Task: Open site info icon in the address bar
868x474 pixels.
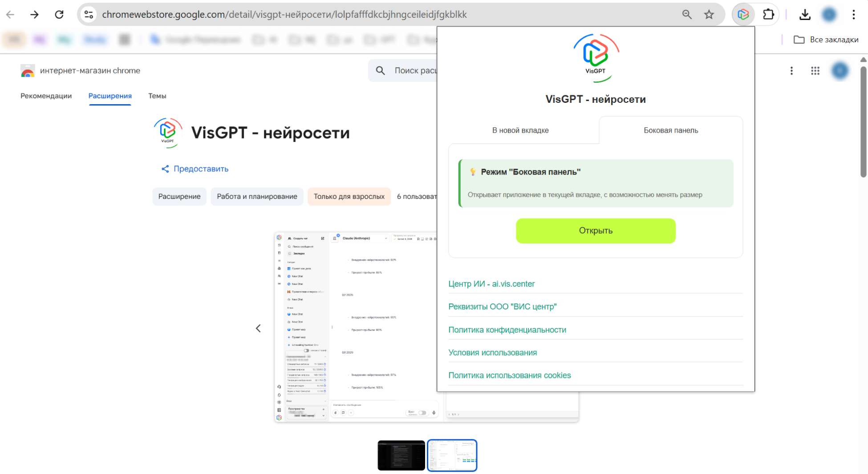Action: (89, 15)
